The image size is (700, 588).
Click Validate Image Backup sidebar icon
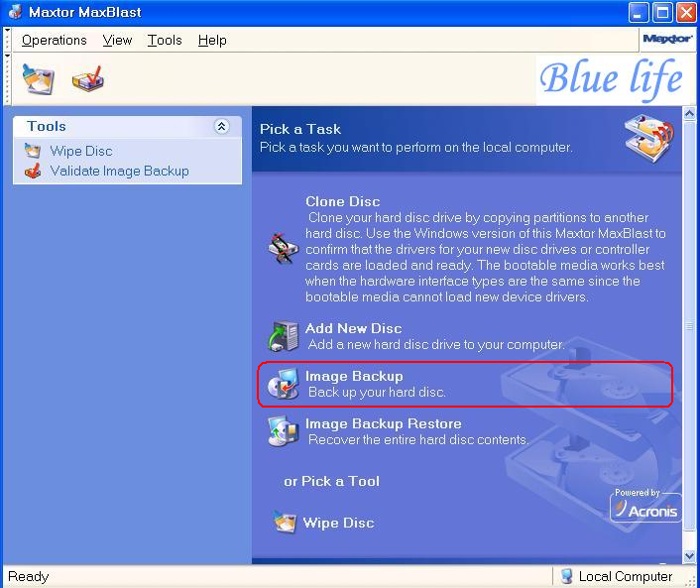[x=33, y=171]
